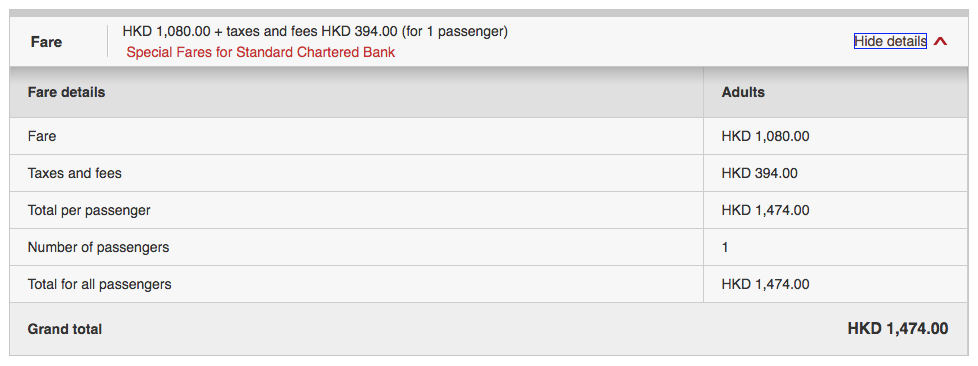
Task: Click the Total per passenger HKD 1,474.00 value
Action: (765, 210)
